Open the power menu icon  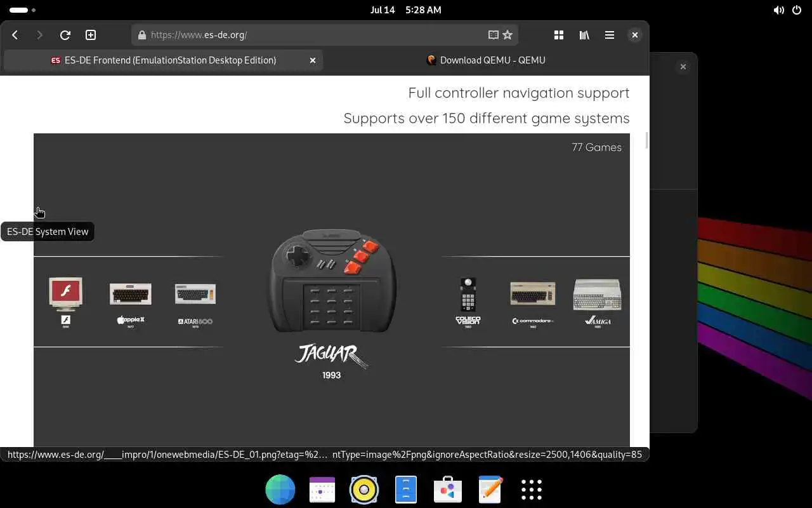pyautogui.click(x=797, y=10)
